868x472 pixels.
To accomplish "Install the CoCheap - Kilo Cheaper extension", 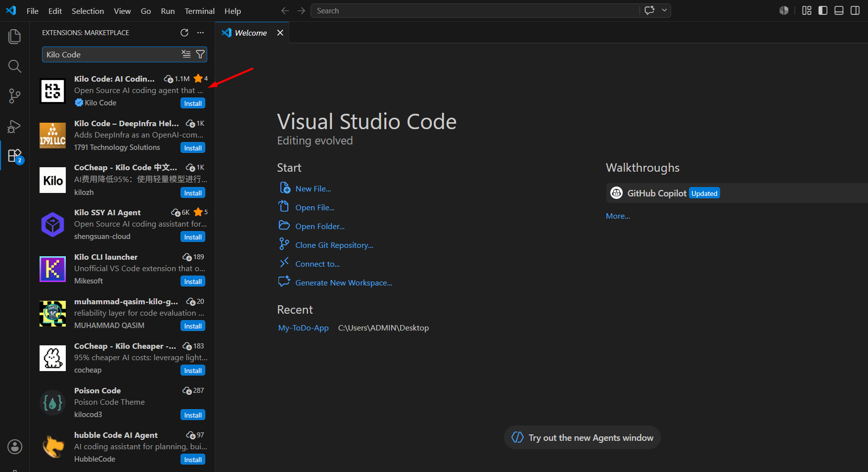I will (x=193, y=371).
